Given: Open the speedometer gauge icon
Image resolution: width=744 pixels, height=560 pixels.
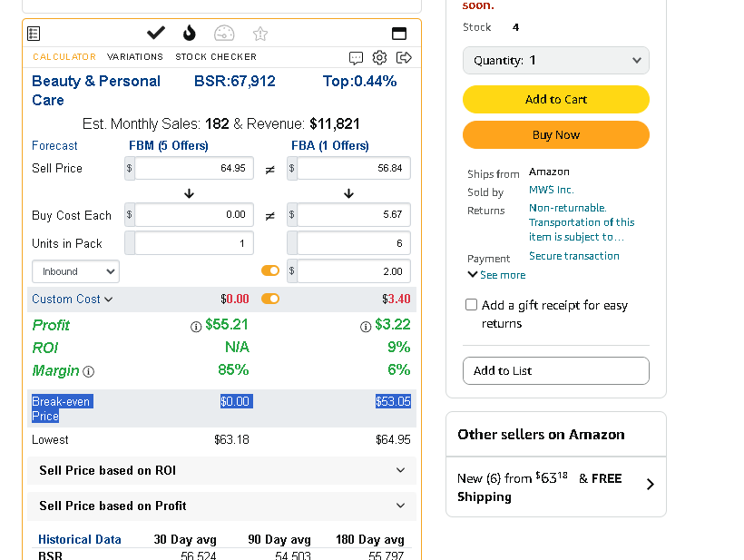Looking at the screenshot, I should [224, 34].
